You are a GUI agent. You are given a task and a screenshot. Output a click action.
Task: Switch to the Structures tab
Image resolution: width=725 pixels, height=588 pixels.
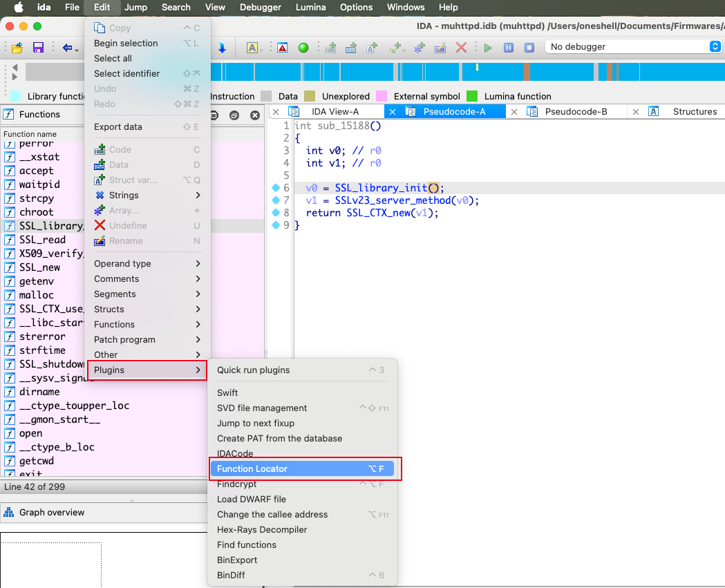click(x=695, y=111)
